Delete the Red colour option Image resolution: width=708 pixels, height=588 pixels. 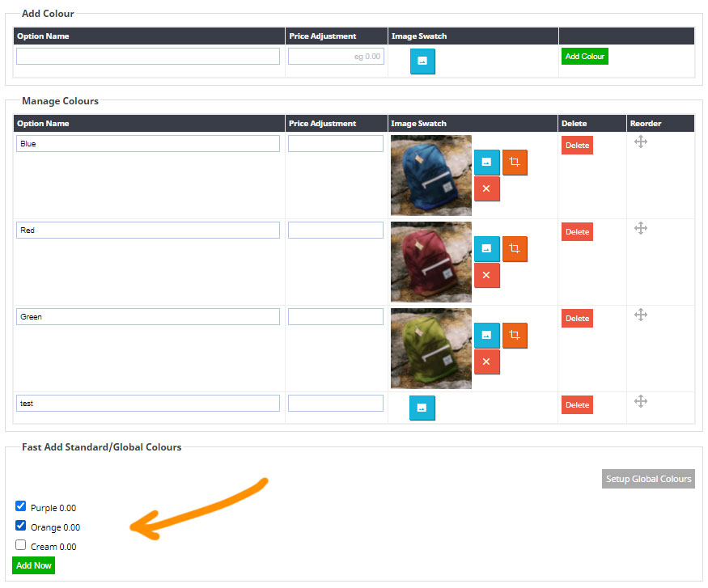[577, 232]
